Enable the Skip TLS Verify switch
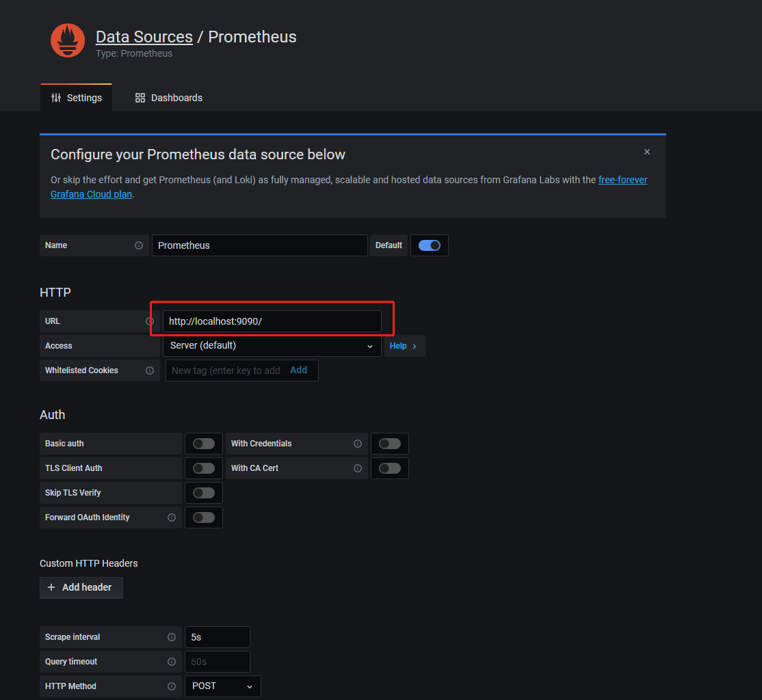This screenshot has height=700, width=762. pos(204,493)
